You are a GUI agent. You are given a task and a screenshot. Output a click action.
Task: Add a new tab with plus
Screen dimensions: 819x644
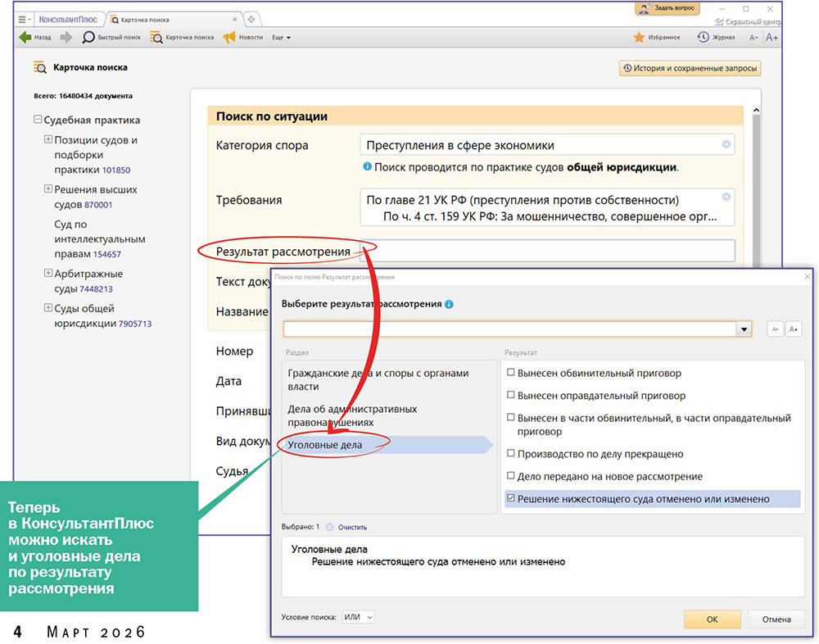point(251,20)
